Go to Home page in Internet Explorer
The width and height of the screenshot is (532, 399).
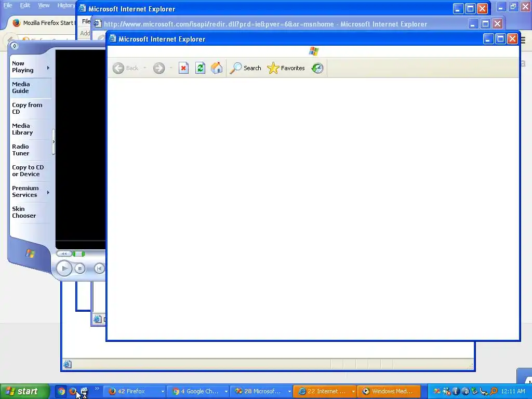tap(217, 68)
